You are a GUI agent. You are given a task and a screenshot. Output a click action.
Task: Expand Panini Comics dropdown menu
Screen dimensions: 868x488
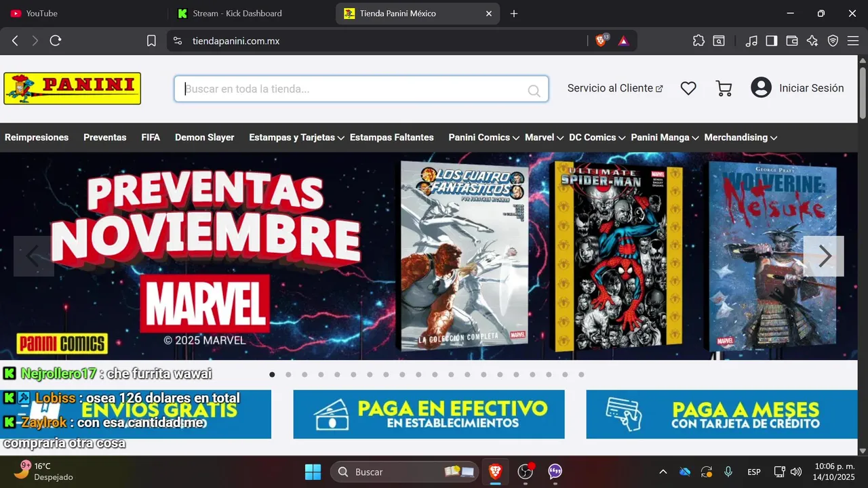(484, 138)
